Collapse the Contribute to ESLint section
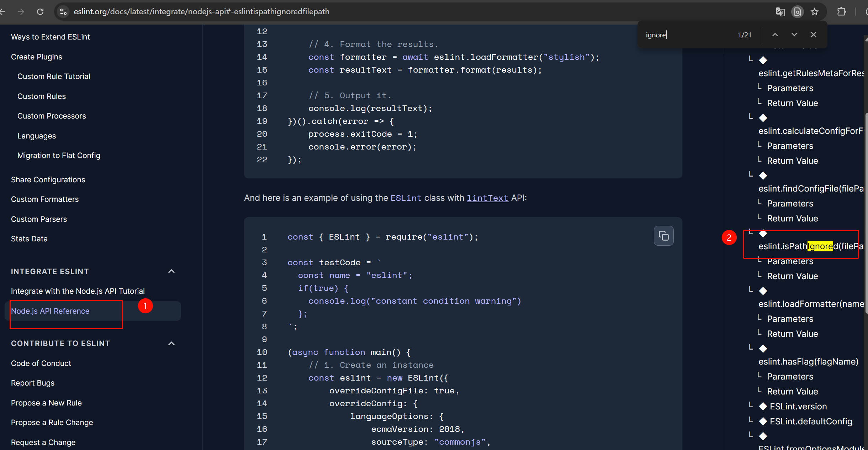This screenshot has height=450, width=868. [171, 344]
